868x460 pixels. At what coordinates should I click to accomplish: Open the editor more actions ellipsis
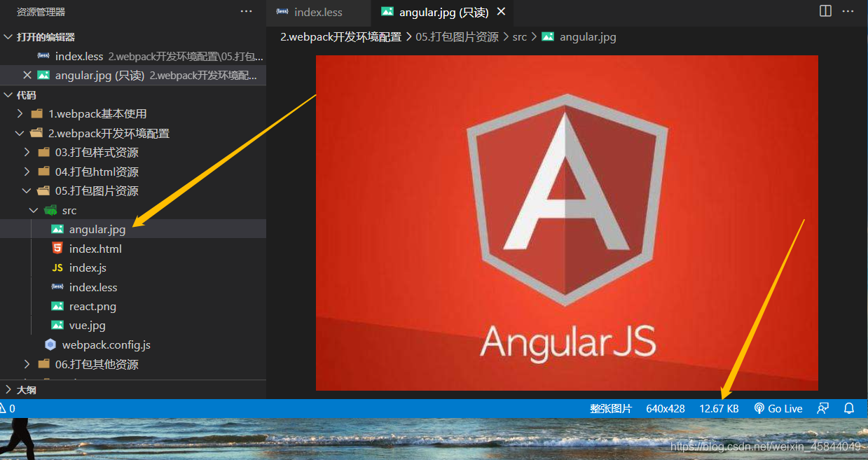pos(848,11)
